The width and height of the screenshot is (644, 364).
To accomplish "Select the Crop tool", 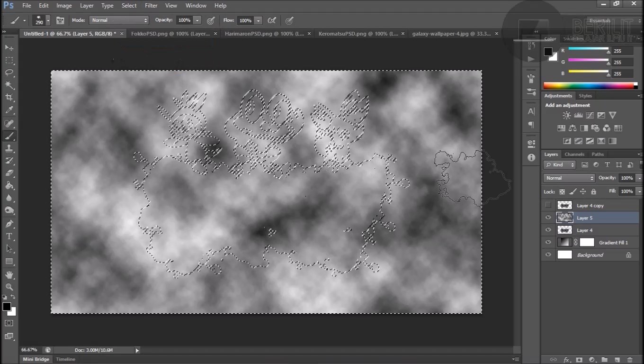I will click(x=9, y=98).
